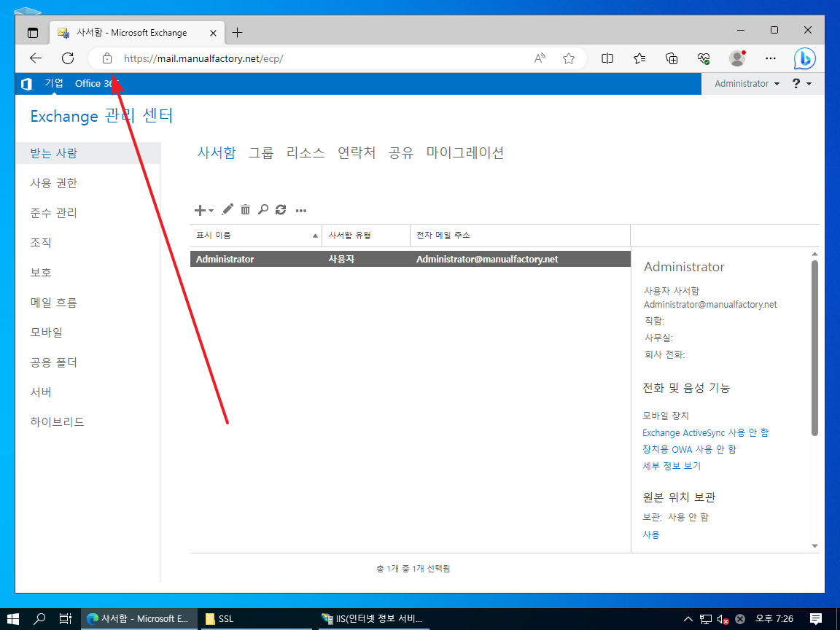The image size is (840, 630).
Task: Click the details pane scroll down arrow
Action: 814,546
